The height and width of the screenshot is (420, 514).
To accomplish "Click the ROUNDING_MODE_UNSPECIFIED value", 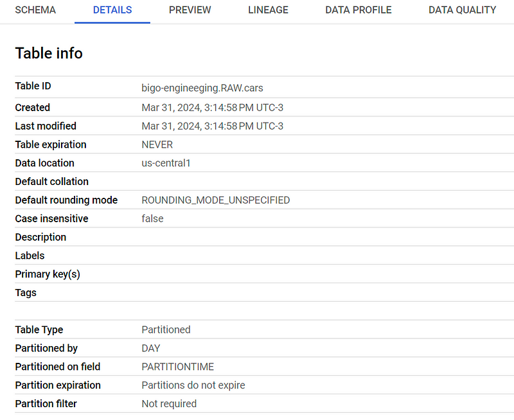I will (216, 200).
